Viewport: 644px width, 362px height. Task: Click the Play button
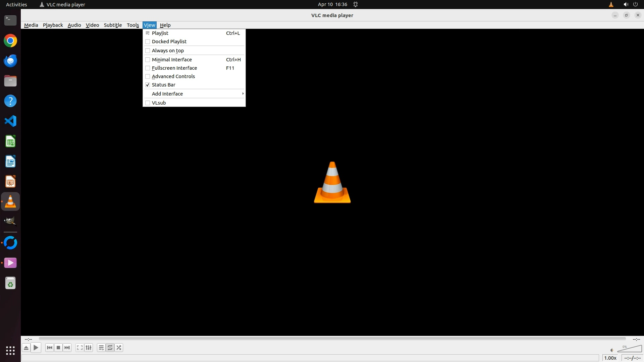click(36, 348)
